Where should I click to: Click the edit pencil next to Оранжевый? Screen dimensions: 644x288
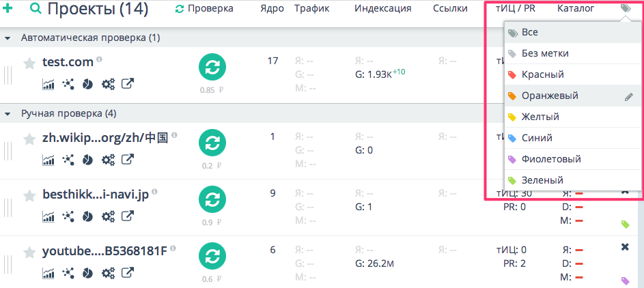(x=629, y=96)
